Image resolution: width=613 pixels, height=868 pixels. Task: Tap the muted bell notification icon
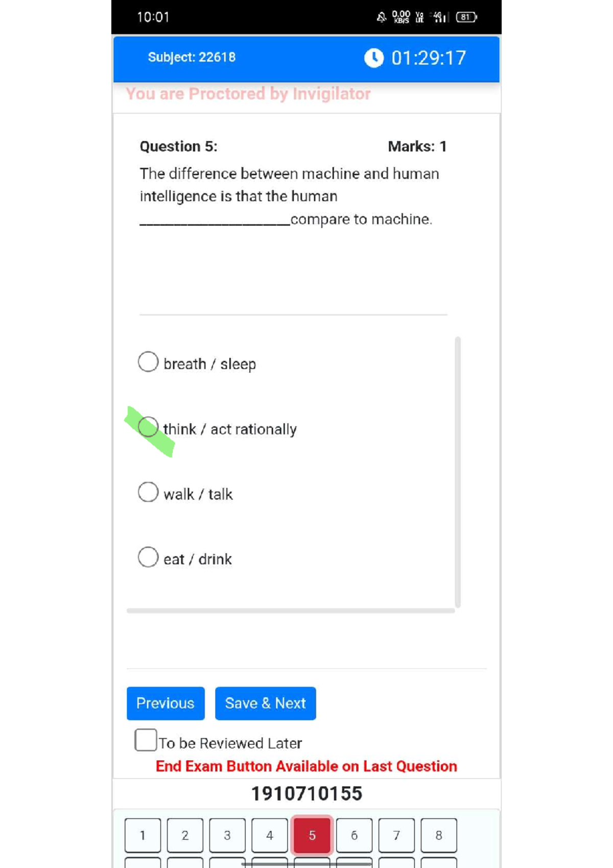coord(381,17)
